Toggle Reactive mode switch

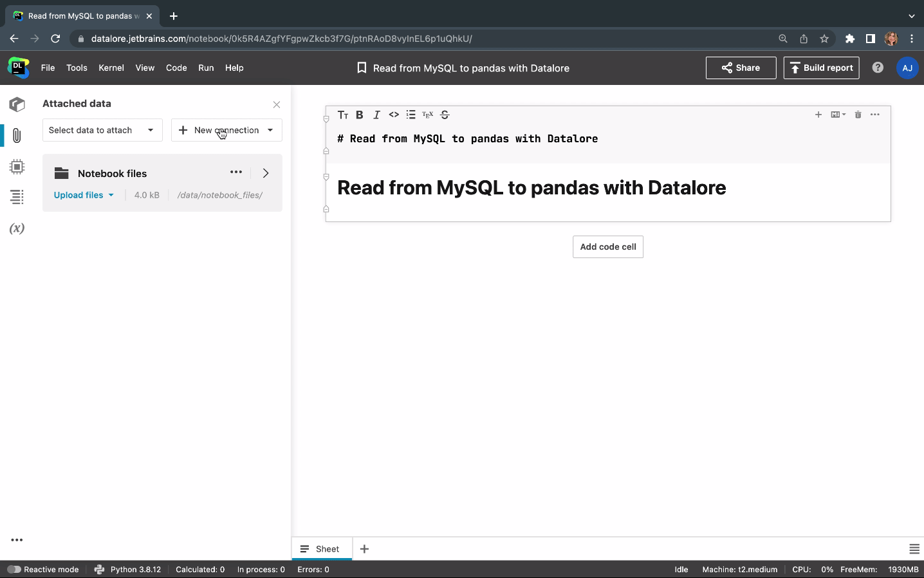(x=14, y=570)
